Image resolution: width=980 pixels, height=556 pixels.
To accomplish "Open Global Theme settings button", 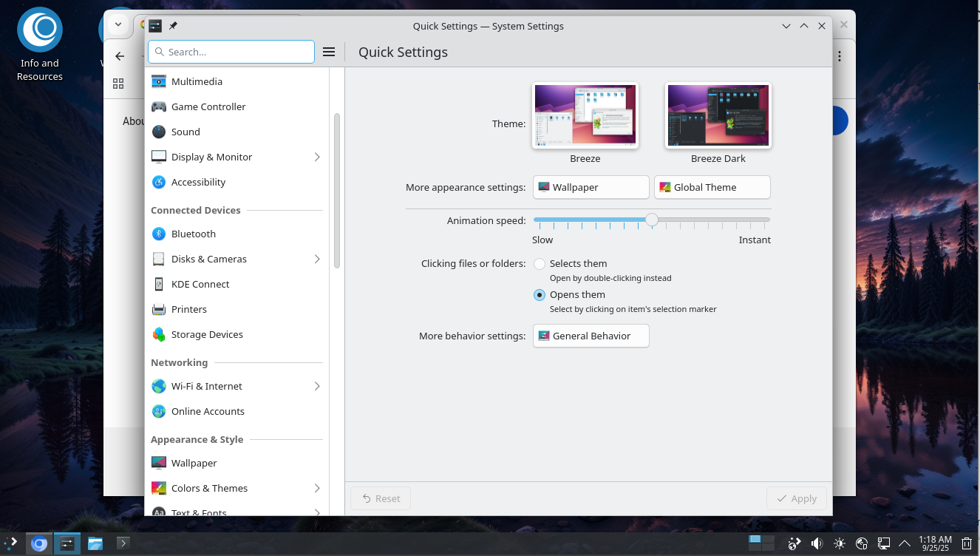I will click(x=712, y=187).
